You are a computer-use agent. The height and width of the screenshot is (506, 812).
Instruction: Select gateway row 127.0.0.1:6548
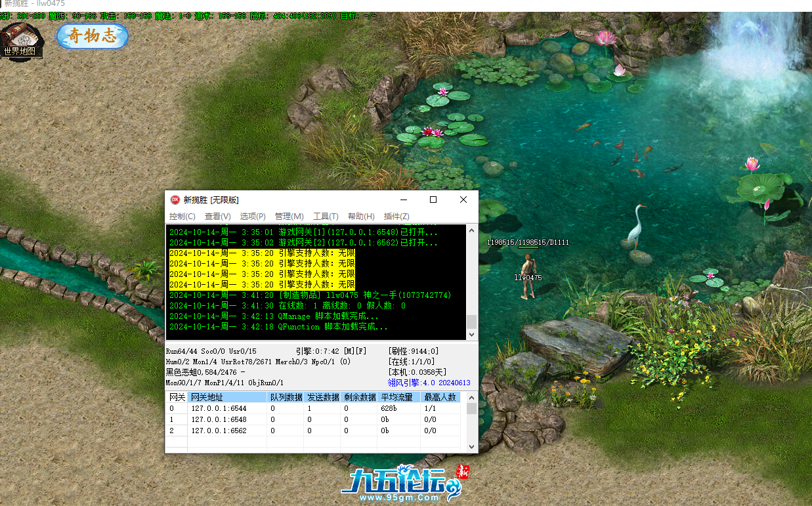(x=313, y=419)
